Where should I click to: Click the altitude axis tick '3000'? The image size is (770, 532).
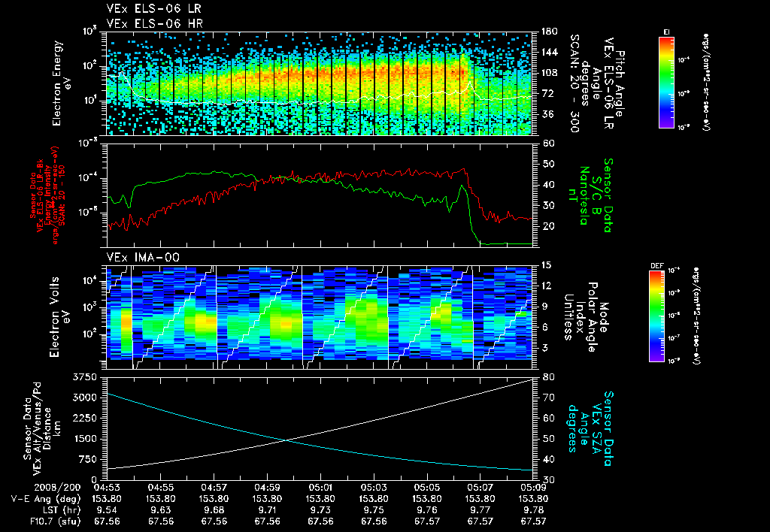tap(84, 397)
